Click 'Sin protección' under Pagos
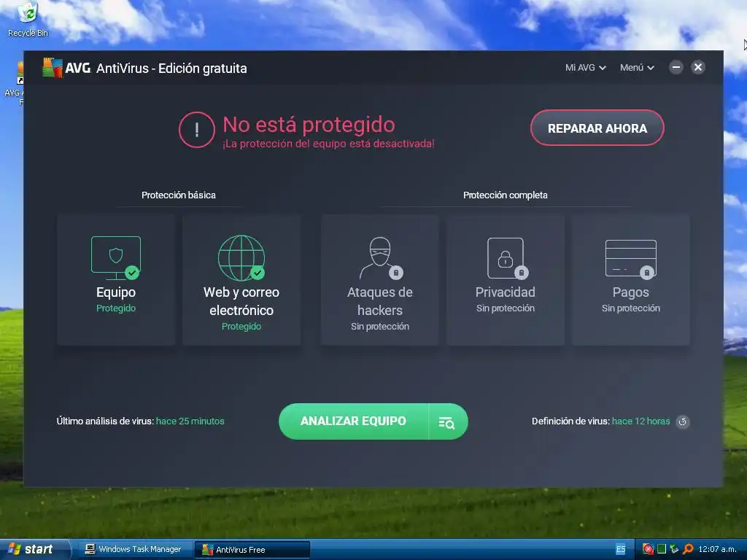Viewport: 747px width, 560px height. (631, 308)
